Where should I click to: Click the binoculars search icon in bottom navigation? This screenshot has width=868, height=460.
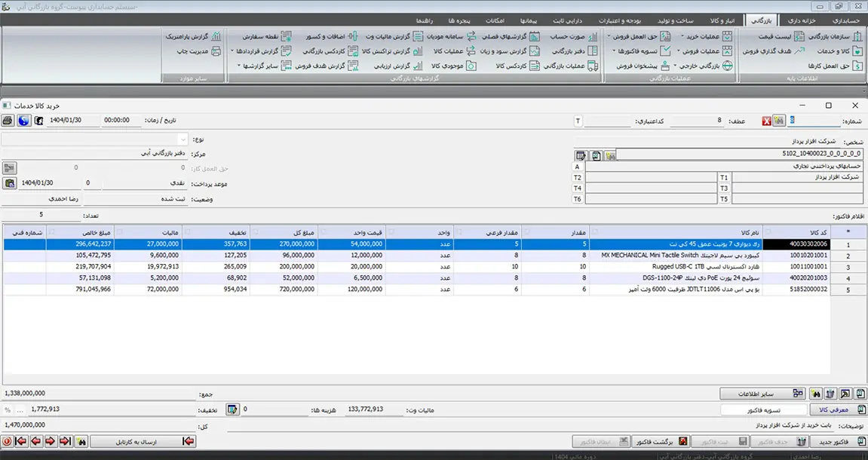coord(81,441)
